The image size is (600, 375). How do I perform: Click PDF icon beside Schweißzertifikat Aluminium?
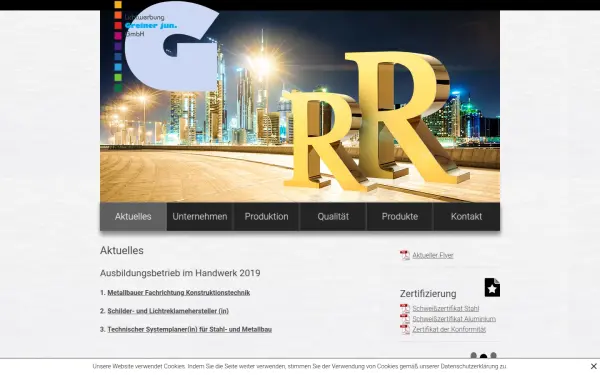405,319
